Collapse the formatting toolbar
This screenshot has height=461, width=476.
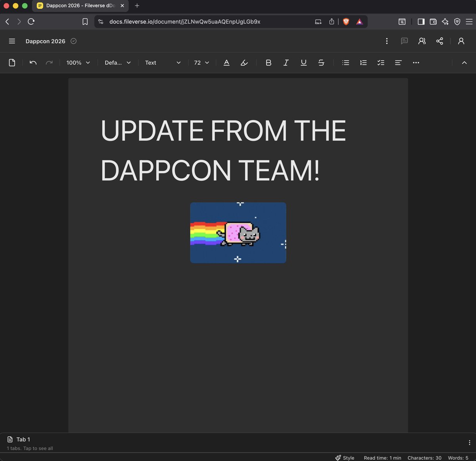click(x=464, y=63)
